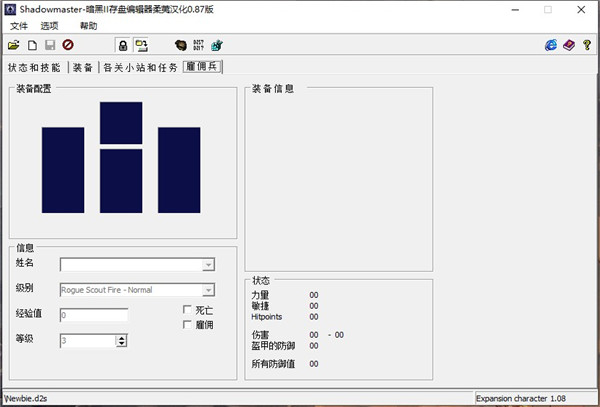
Task: Click the 等级 spinner arrows
Action: (x=121, y=340)
